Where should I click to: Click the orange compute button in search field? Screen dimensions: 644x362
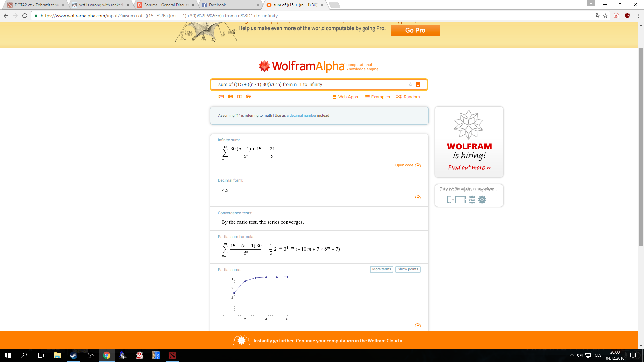[418, 85]
